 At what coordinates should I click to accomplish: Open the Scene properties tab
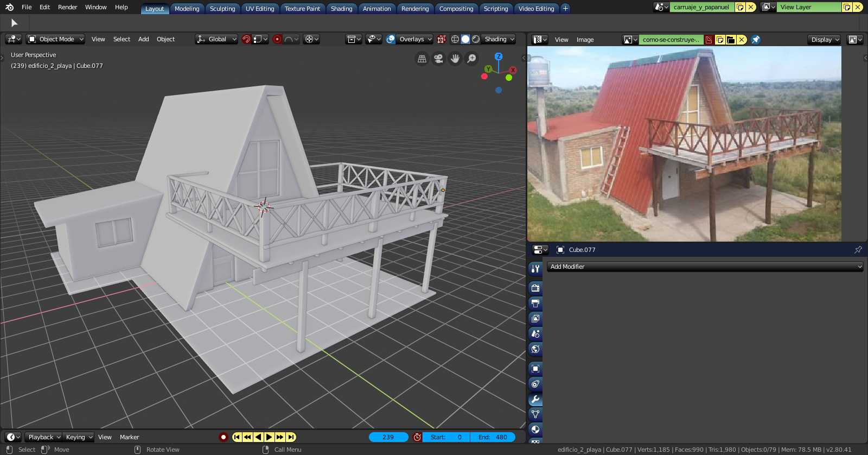535,333
